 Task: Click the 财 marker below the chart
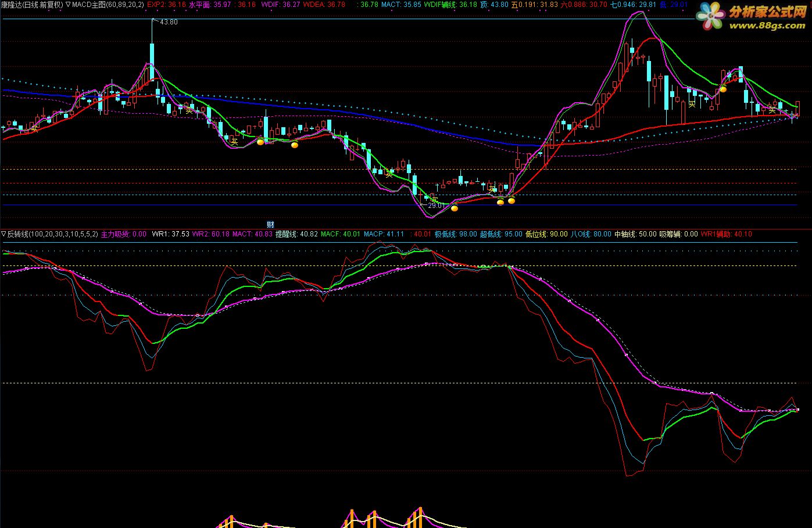pos(270,224)
